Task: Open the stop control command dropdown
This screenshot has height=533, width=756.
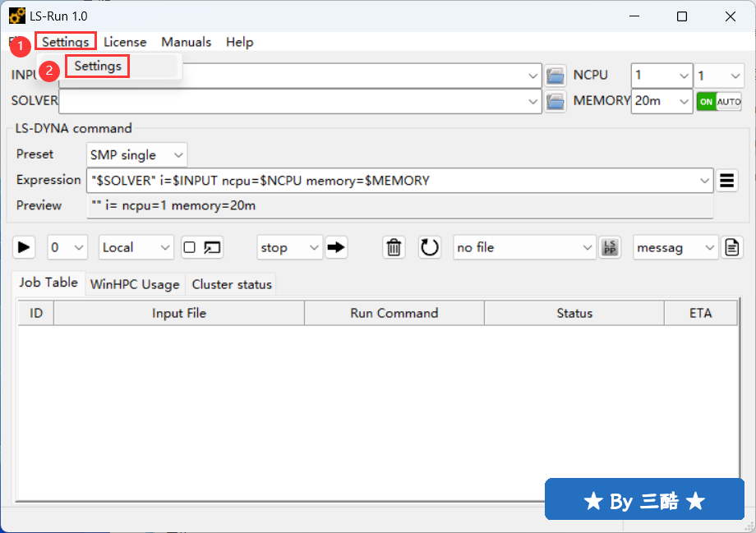Action: (289, 247)
